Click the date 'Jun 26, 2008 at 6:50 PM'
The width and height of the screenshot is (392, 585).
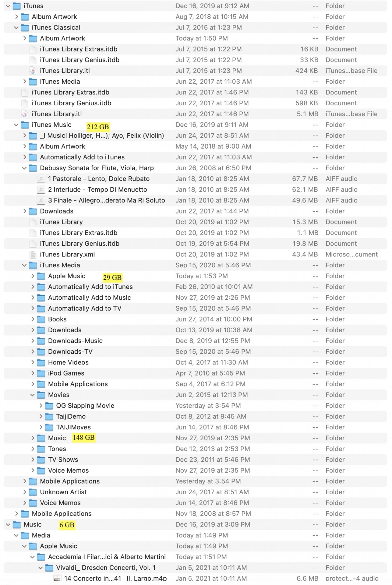[213, 168]
